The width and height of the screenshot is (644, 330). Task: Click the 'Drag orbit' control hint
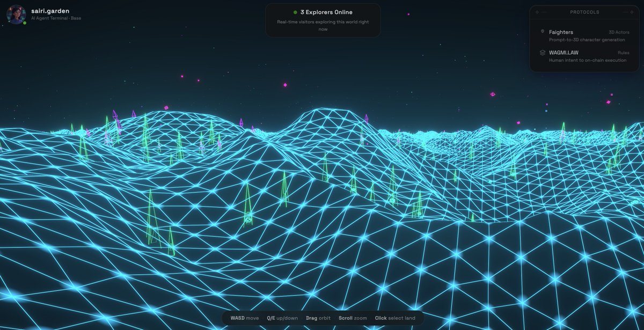pos(318,318)
